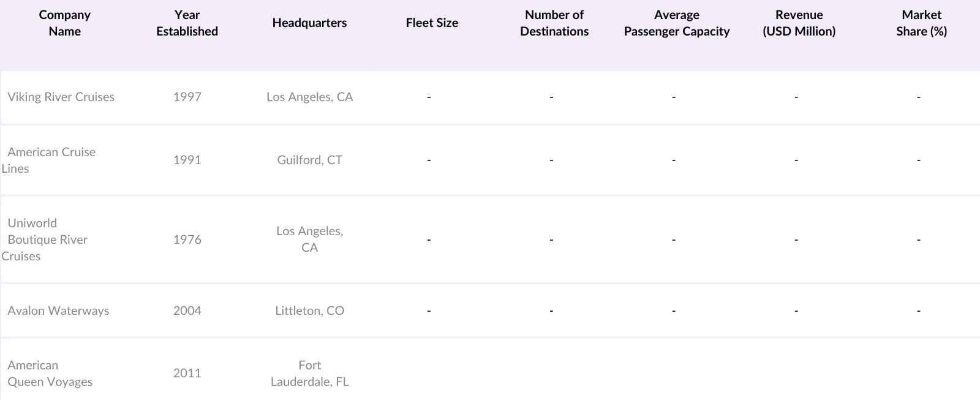Click the 1976 year established cell
980x400 pixels.
187,240
